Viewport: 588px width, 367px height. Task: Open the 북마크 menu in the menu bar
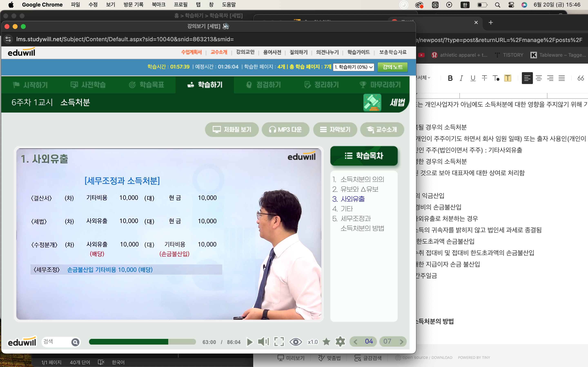click(x=158, y=5)
